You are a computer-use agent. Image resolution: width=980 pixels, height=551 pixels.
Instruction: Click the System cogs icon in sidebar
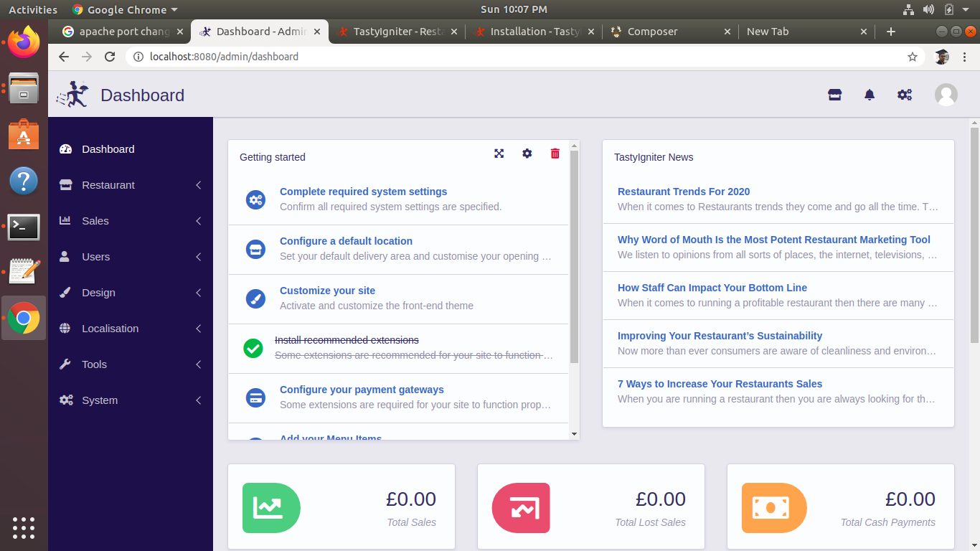[66, 400]
